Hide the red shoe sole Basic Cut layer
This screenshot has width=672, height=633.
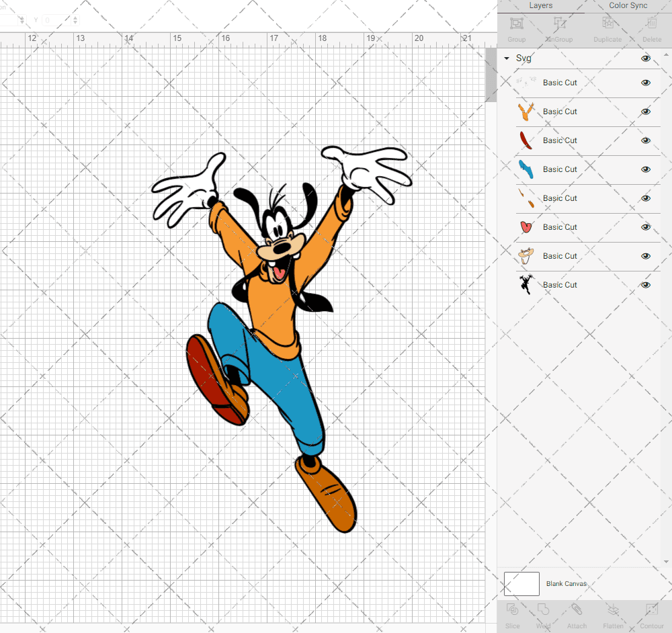[646, 140]
